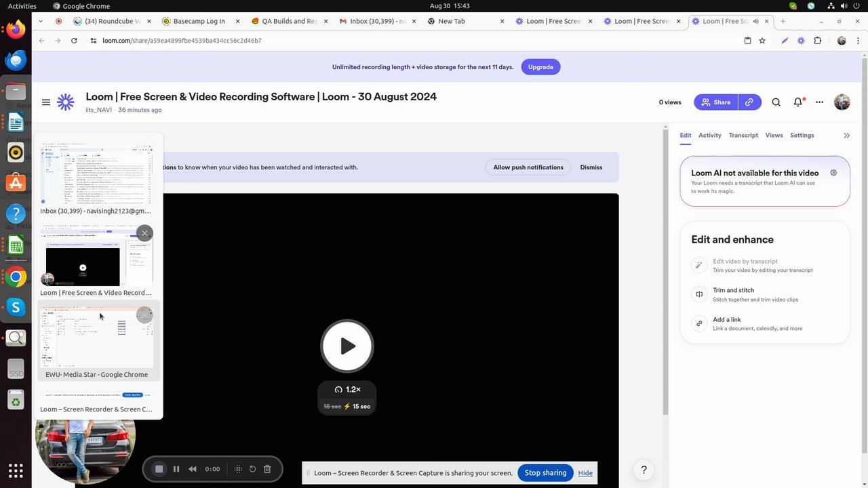The width and height of the screenshot is (868, 488).
Task: Open the Views tab
Action: click(774, 136)
